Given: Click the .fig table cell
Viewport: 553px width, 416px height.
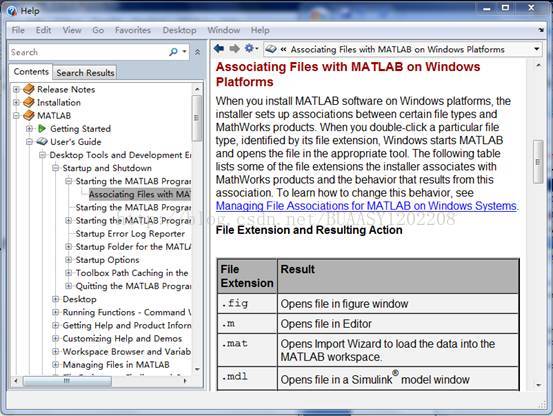Looking at the screenshot, I should pos(247,304).
